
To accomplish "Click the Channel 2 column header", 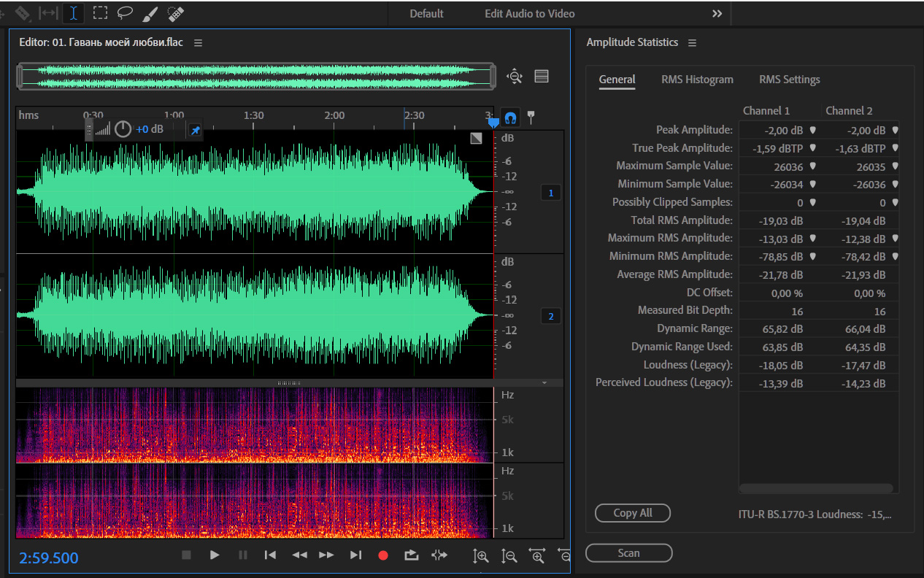I will pos(849,111).
